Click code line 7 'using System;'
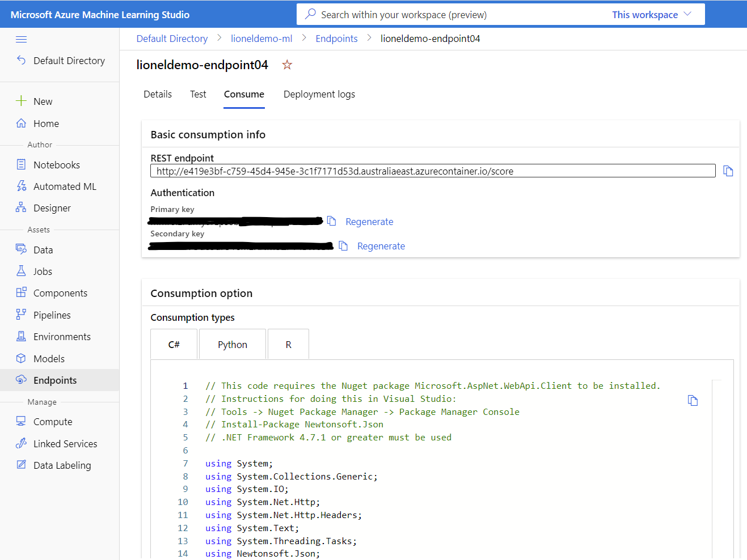747x560 pixels. (239, 464)
